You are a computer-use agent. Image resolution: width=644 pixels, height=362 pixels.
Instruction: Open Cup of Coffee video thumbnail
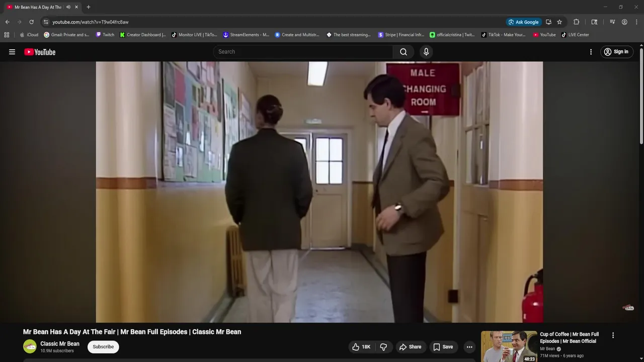click(x=509, y=346)
